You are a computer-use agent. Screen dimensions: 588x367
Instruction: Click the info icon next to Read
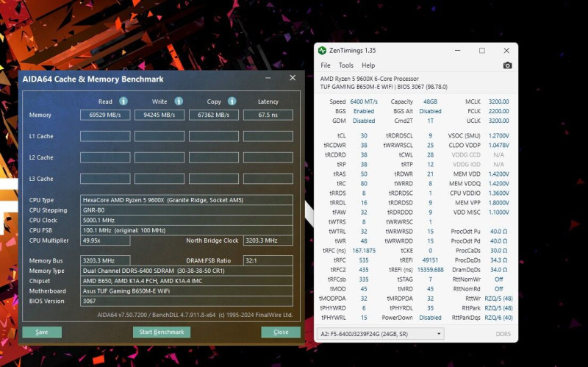pyautogui.click(x=123, y=101)
